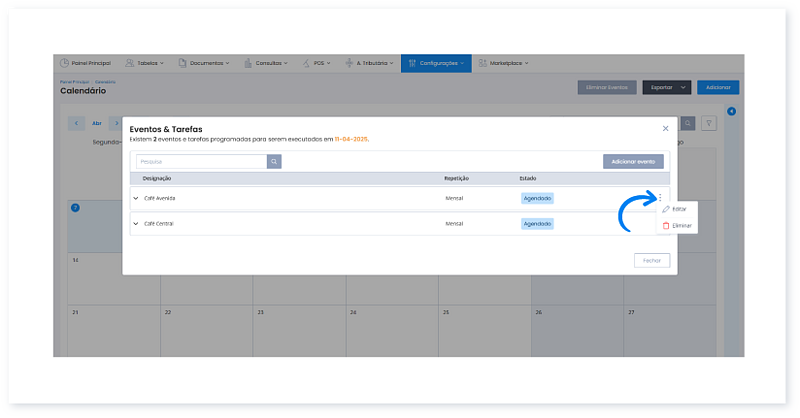Click the calendar search icon behind dialog
The height and width of the screenshot is (418, 800).
tap(687, 124)
